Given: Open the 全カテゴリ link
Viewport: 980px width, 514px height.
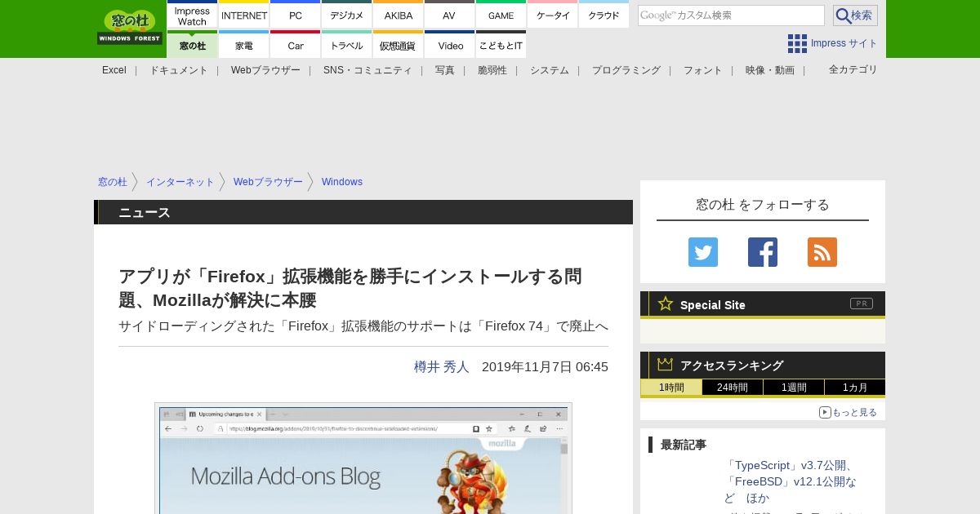Looking at the screenshot, I should pyautogui.click(x=853, y=69).
